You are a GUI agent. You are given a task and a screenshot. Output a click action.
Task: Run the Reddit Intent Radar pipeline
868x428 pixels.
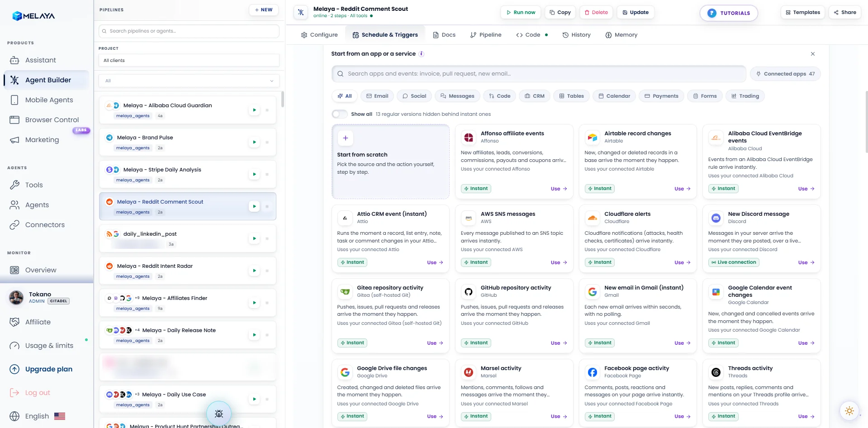(254, 271)
